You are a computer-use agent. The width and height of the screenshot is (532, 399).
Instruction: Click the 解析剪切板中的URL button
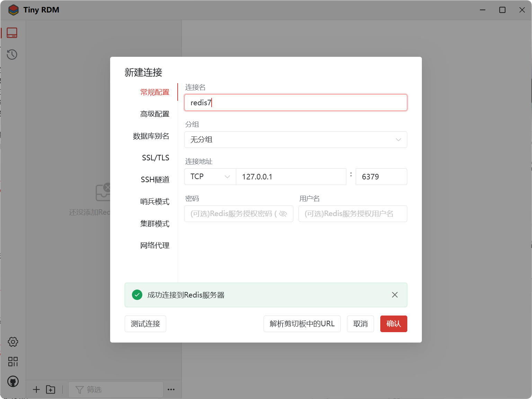point(302,324)
